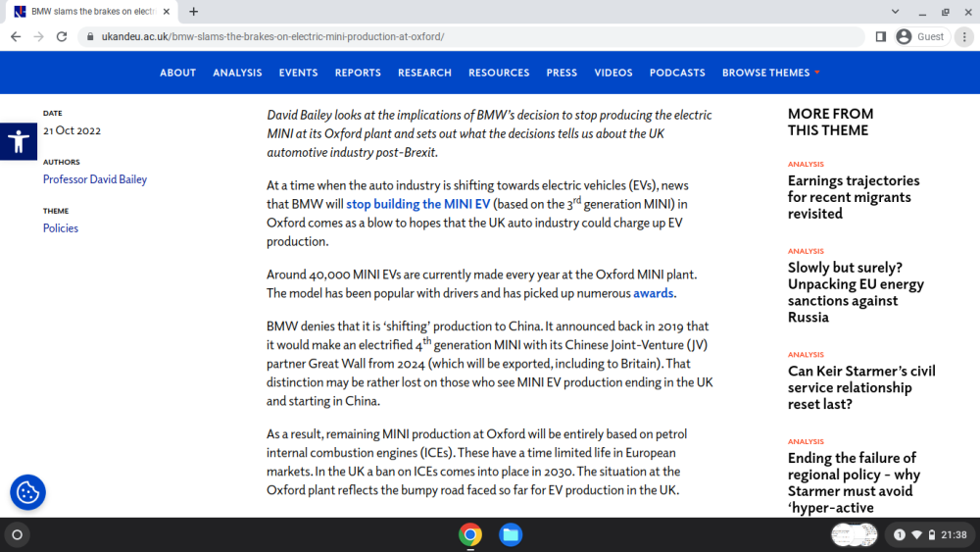The height and width of the screenshot is (552, 980).
Task: Click ANALYSIS label above Earnings trajectories
Action: pyautogui.click(x=806, y=164)
